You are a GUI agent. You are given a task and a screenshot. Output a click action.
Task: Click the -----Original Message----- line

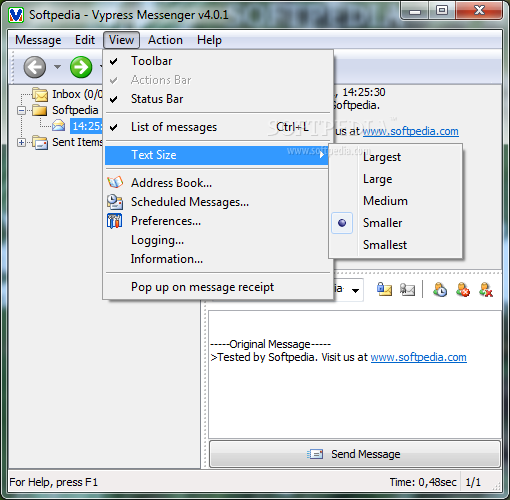271,344
